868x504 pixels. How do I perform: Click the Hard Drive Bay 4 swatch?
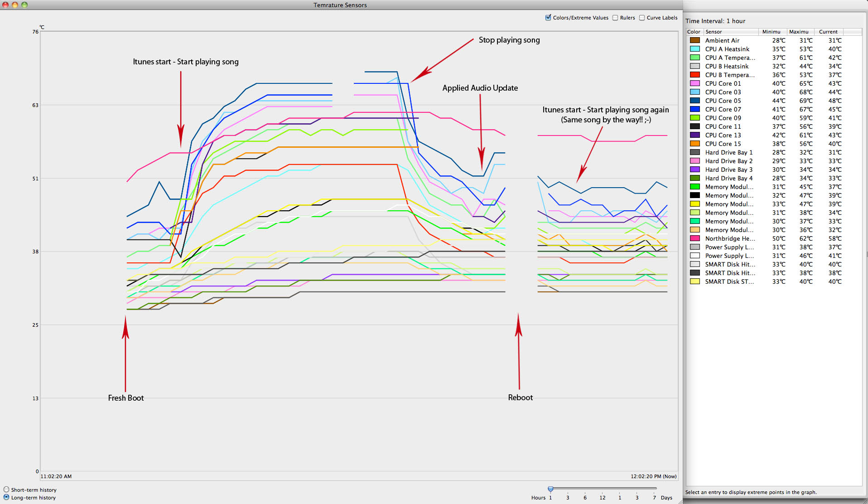[694, 178]
